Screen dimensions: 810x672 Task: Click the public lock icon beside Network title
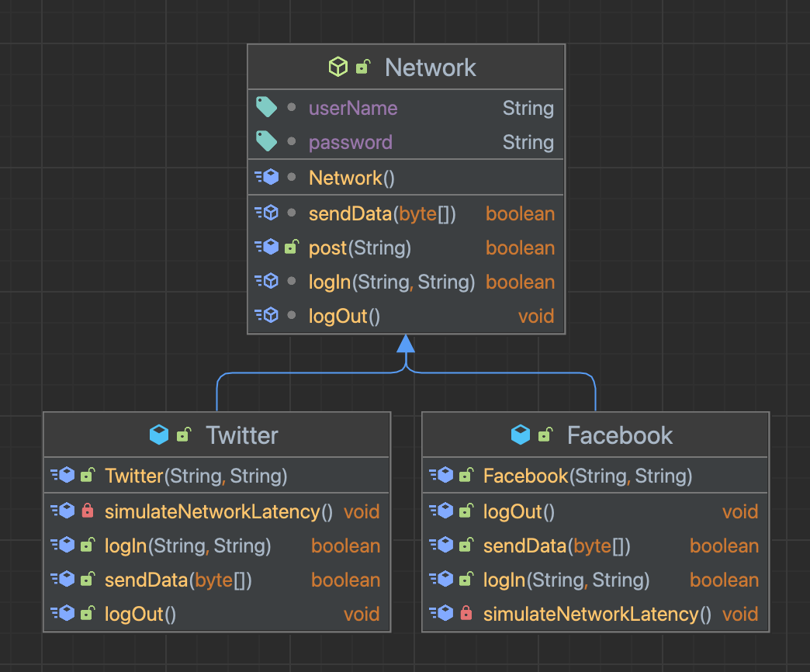click(363, 67)
